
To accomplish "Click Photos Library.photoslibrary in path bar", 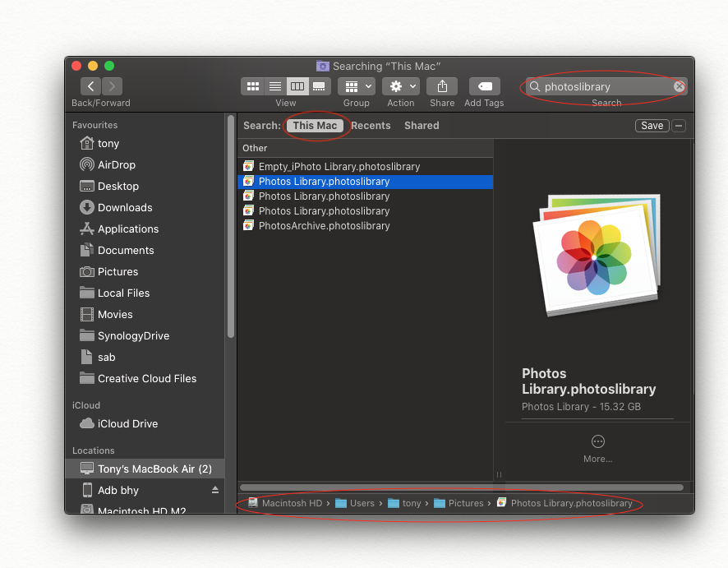I will (564, 503).
